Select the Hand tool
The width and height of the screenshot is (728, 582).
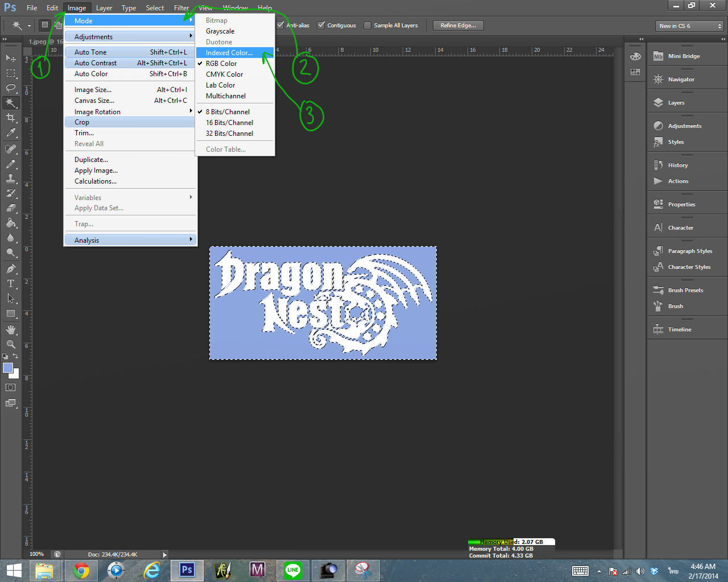11,330
